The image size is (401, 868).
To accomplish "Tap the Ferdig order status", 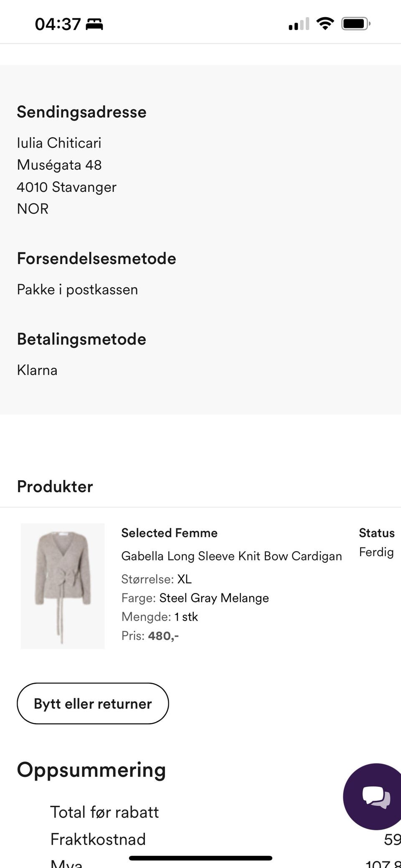I will click(376, 552).
